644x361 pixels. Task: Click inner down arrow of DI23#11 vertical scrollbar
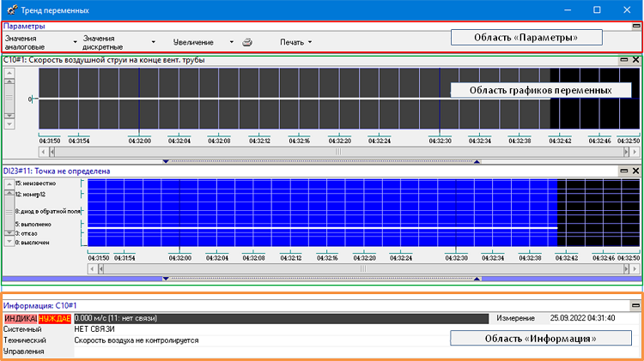click(9, 232)
